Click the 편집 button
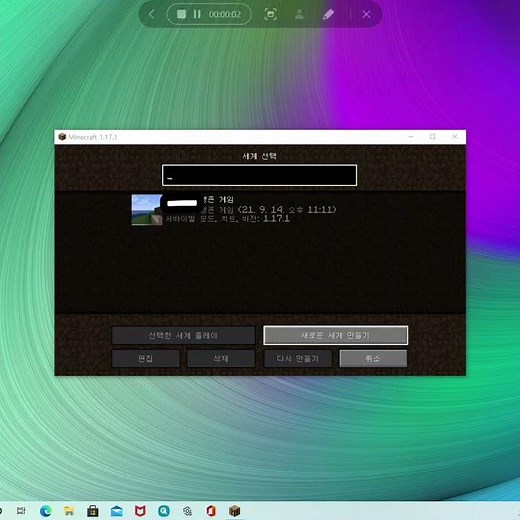Image resolution: width=520 pixels, height=520 pixels. (146, 358)
